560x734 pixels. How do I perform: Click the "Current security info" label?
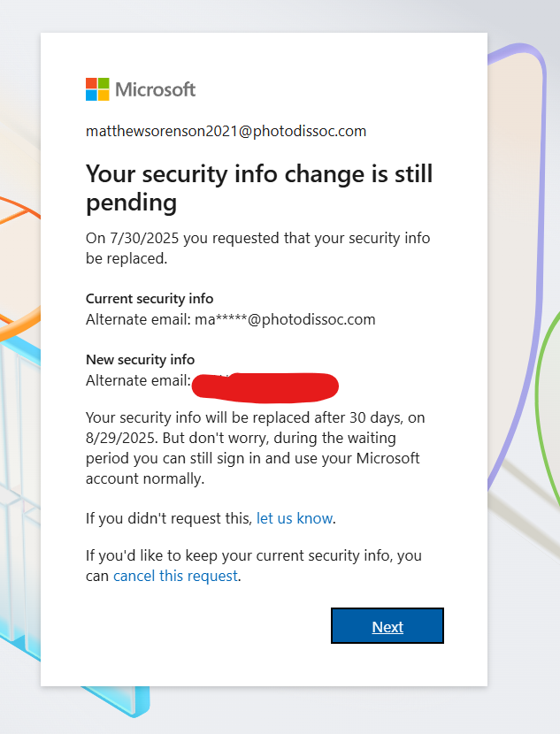pos(150,299)
